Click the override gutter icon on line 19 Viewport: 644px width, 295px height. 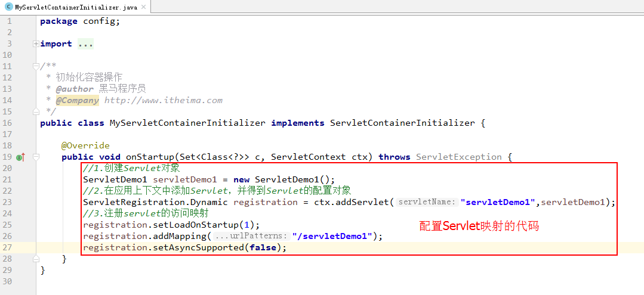pyautogui.click(x=20, y=157)
